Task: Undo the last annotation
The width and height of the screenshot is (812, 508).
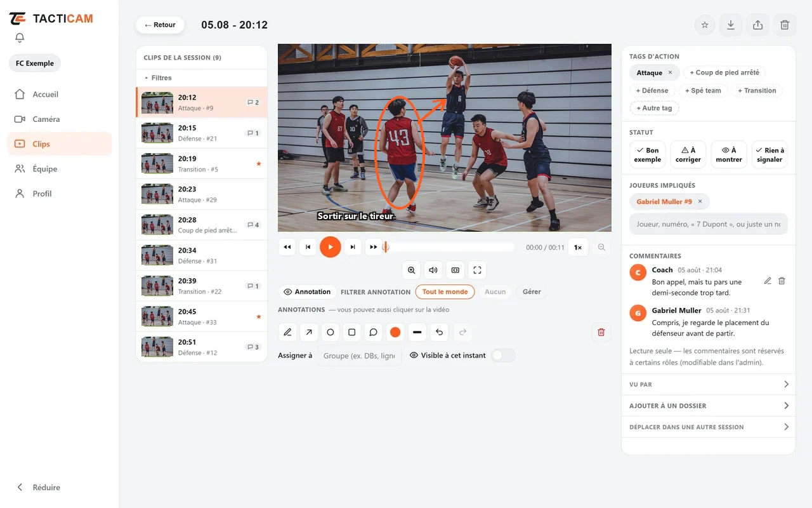Action: tap(439, 332)
